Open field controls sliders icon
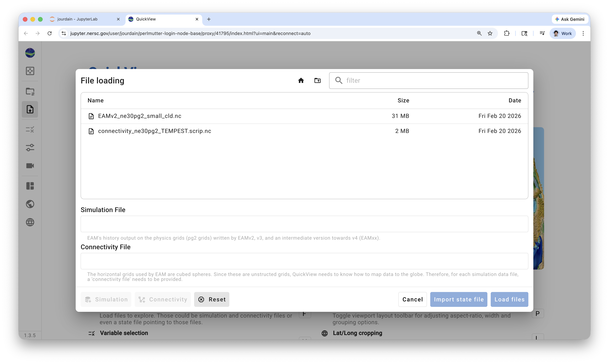This screenshot has height=364, width=609. (x=30, y=147)
